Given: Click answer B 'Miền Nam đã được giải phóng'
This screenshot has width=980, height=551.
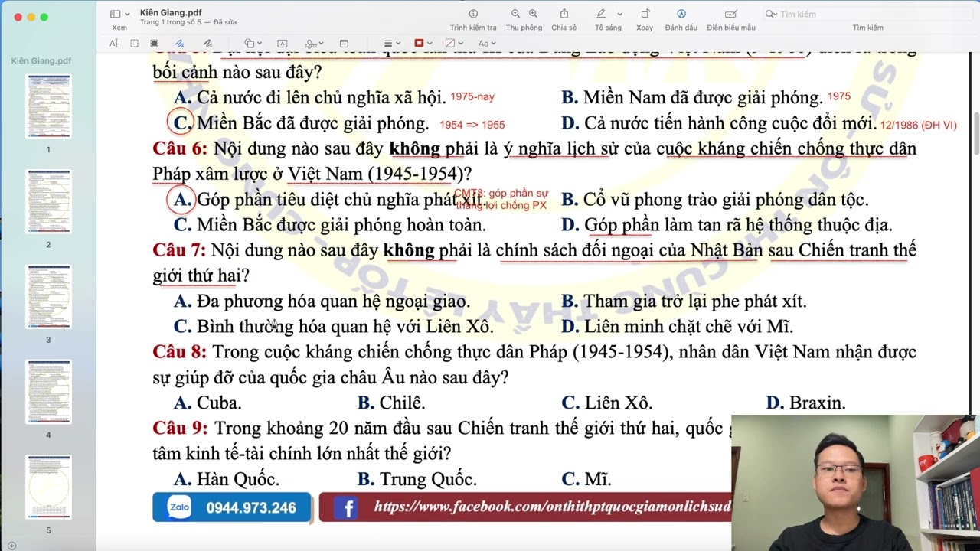Looking at the screenshot, I should point(692,97).
